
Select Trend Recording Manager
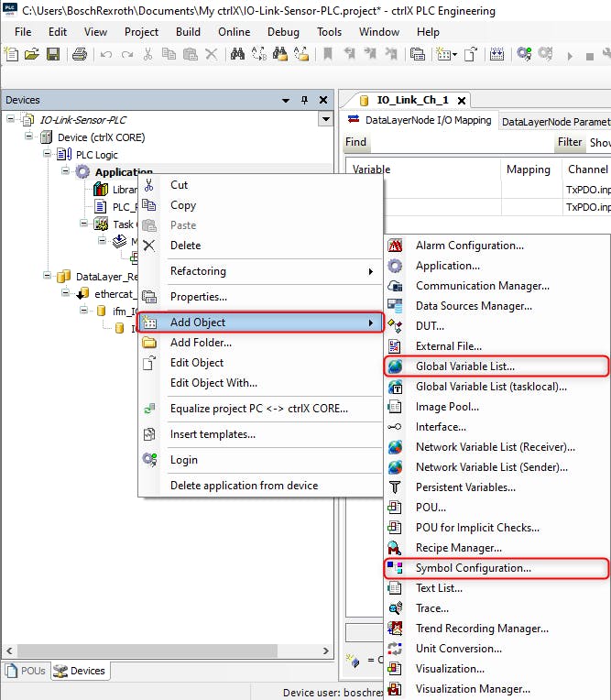pos(497,629)
